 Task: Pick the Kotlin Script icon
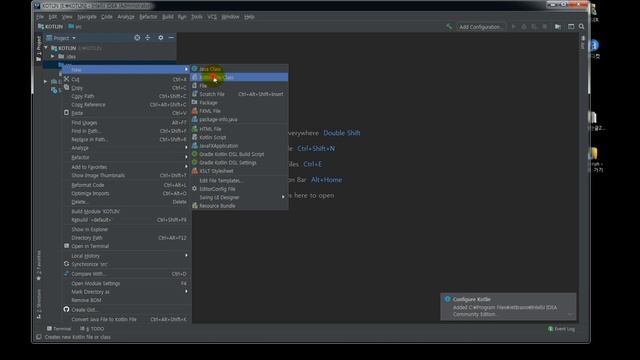pos(195,137)
